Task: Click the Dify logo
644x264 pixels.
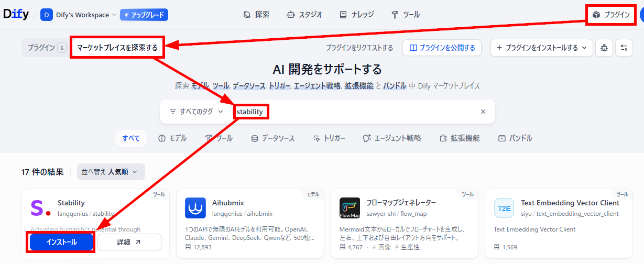Action: [16, 15]
